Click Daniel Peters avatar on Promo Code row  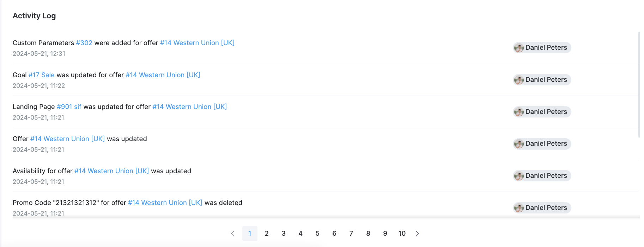coord(519,208)
